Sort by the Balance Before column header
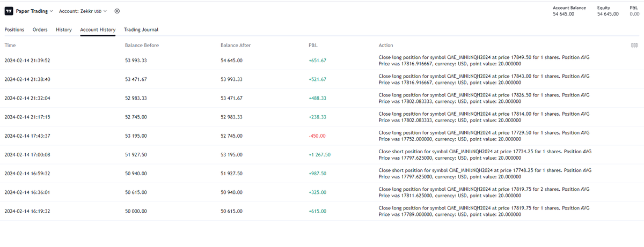 142,46
